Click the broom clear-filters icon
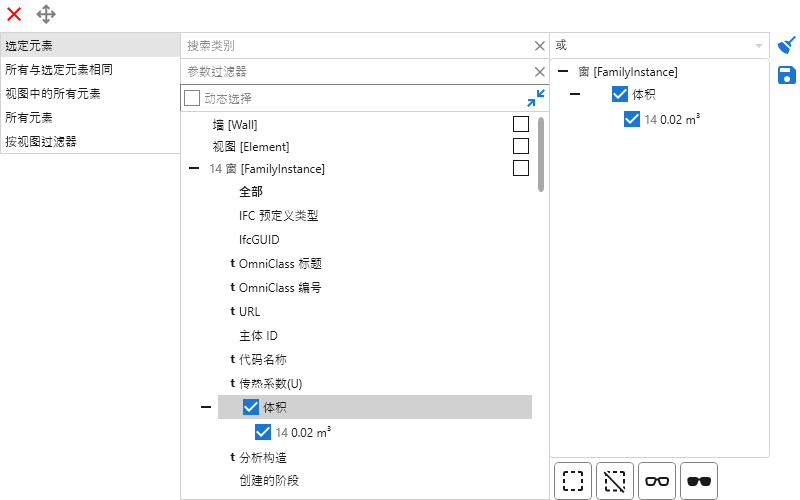800x500 pixels. (787, 45)
